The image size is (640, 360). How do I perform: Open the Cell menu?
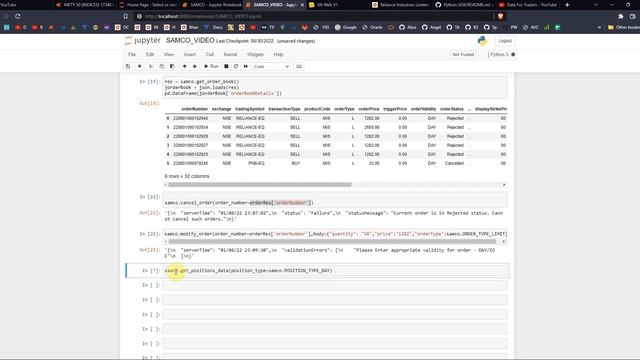tap(209, 54)
